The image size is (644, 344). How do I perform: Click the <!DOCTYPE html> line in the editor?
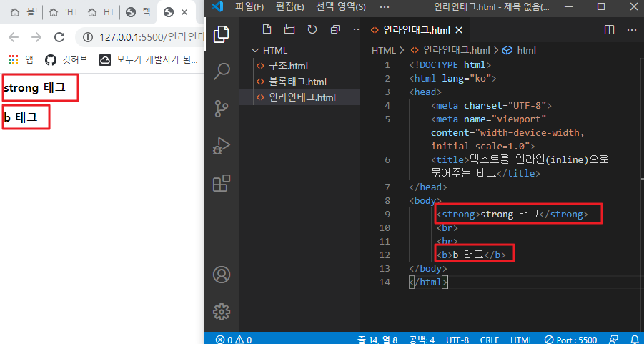450,65
